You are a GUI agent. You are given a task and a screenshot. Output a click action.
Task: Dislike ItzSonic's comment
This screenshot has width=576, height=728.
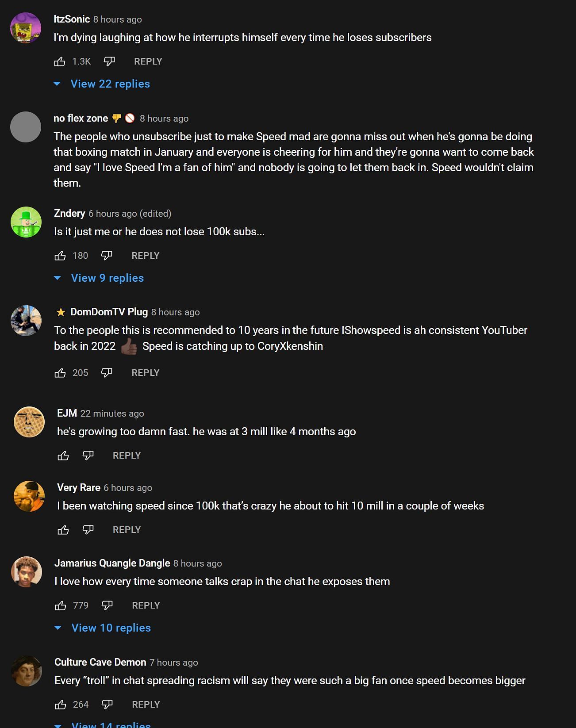pos(109,61)
